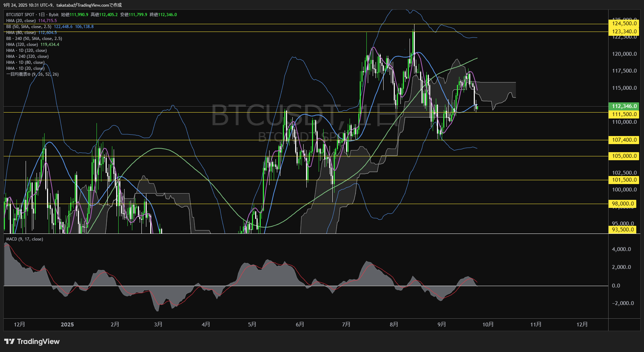The height and width of the screenshot is (352, 644).
Task: Select the 111,500.0 yellow price label
Action: (624, 114)
